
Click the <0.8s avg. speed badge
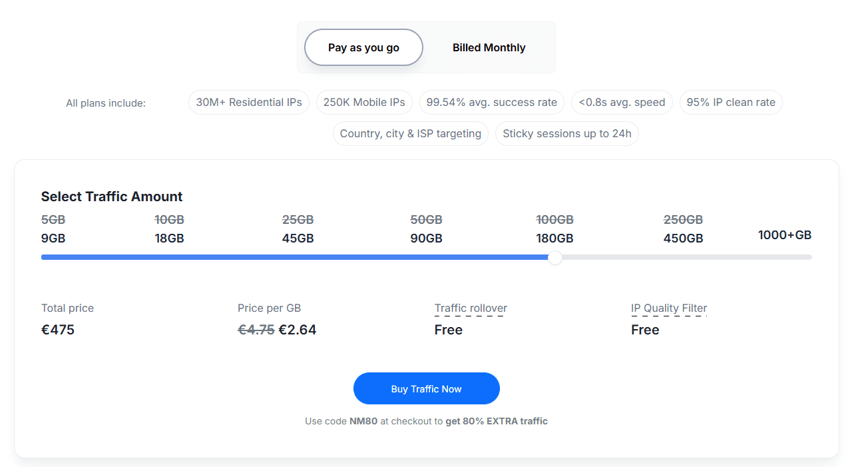[621, 102]
